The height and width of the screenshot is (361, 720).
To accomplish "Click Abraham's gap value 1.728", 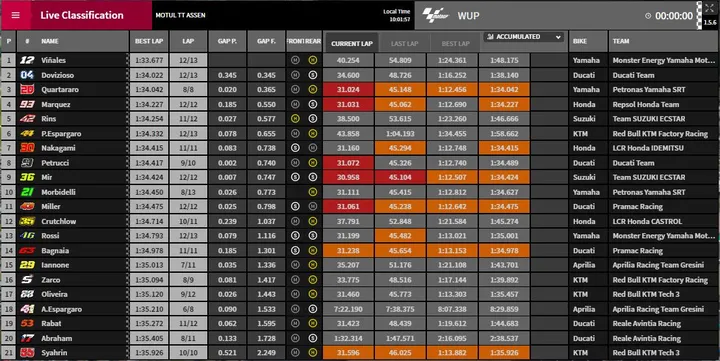I will 266,338.
